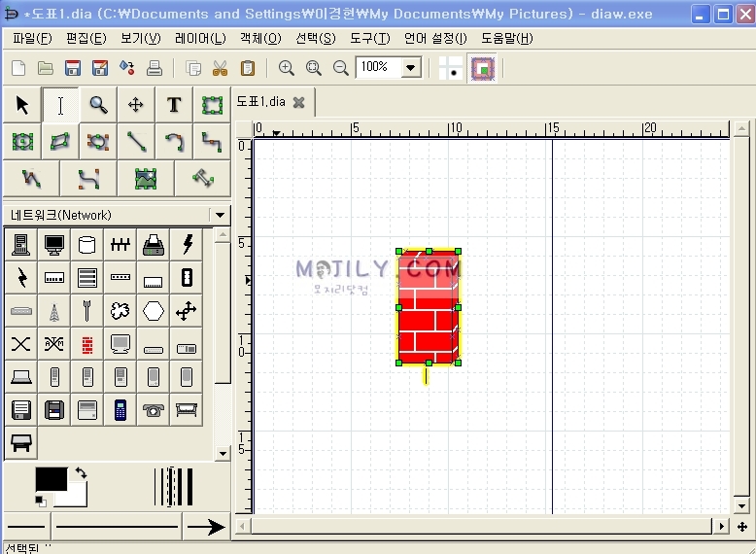Open the 레이어(L) menu
This screenshot has height=554, width=756.
click(200, 39)
